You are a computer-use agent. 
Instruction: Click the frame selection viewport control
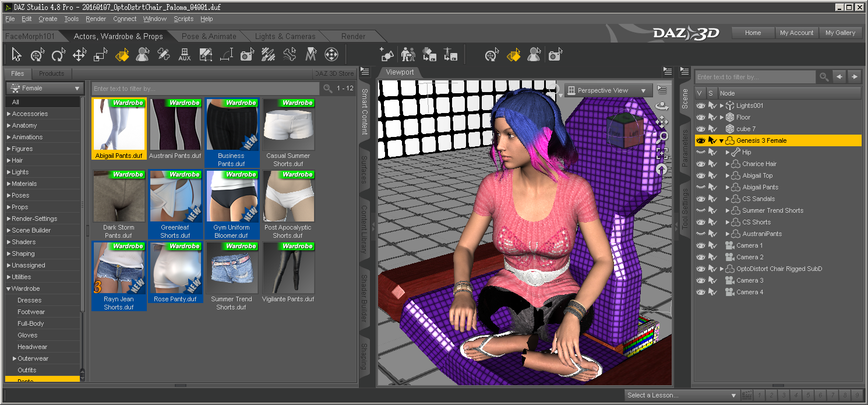point(662,153)
